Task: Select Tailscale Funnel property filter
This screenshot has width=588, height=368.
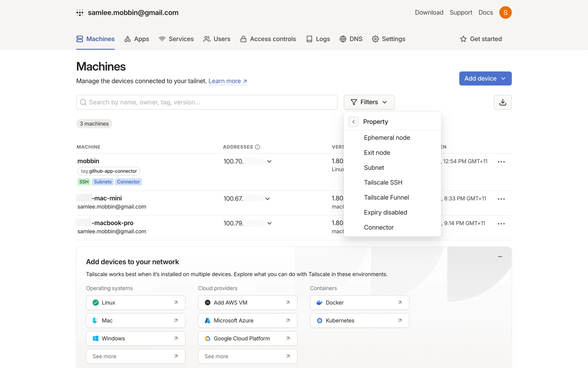Action: 386,197
